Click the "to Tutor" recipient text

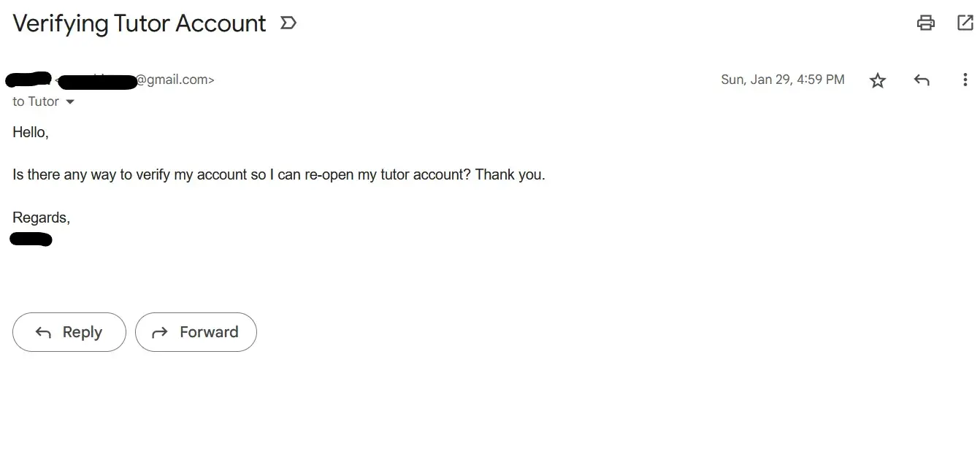[36, 101]
